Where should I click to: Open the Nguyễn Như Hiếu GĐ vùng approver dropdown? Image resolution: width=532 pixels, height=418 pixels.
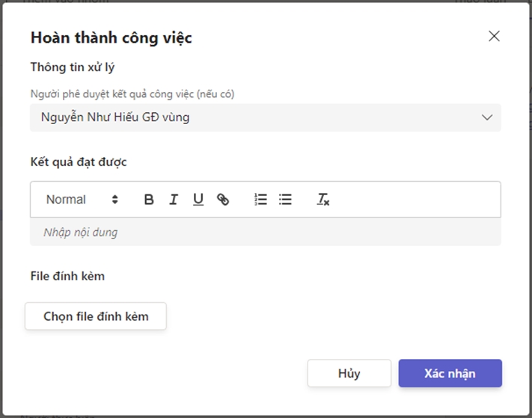click(x=254, y=117)
